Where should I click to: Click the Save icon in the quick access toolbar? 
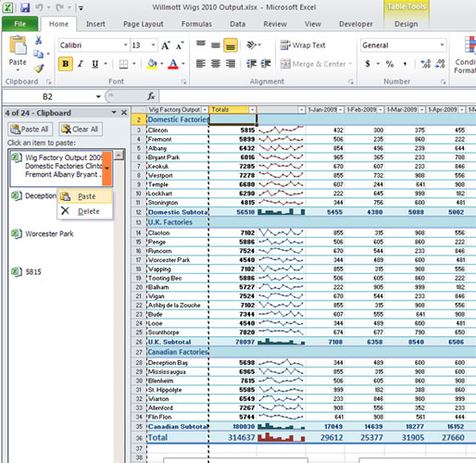coord(25,7)
